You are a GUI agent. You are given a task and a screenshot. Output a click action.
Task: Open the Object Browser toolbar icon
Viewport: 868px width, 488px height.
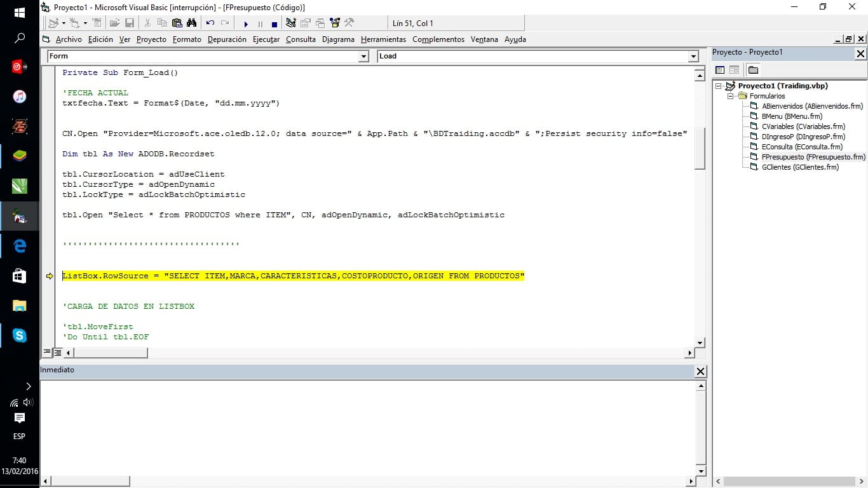click(x=335, y=24)
